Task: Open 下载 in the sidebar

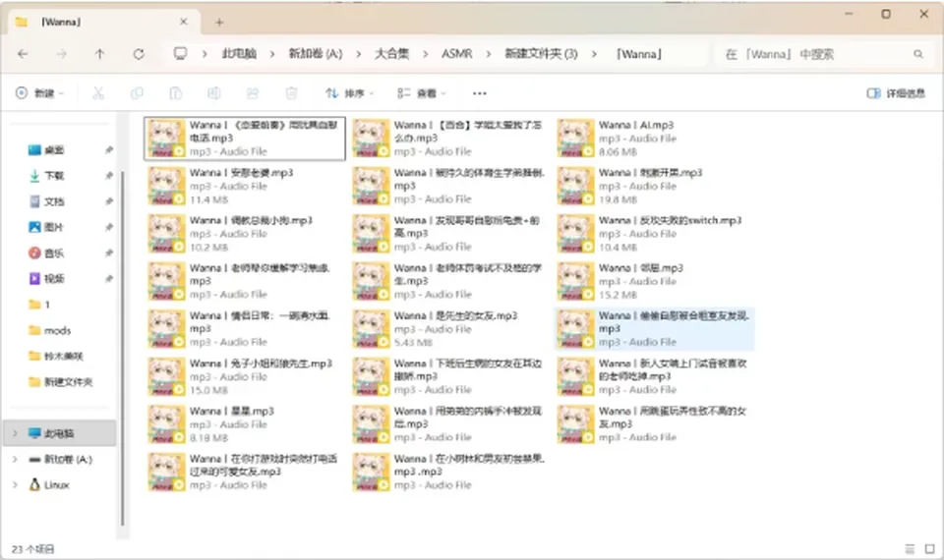Action: coord(54,176)
